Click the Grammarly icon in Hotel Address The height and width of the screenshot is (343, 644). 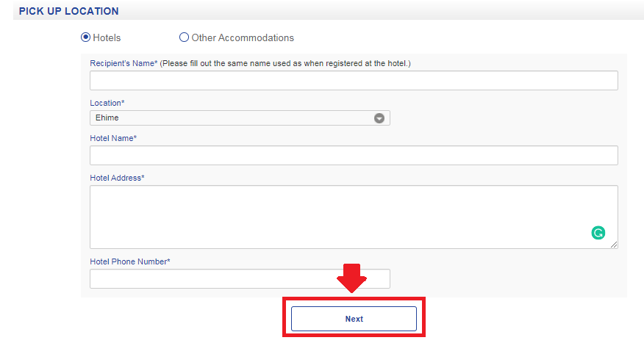point(598,234)
